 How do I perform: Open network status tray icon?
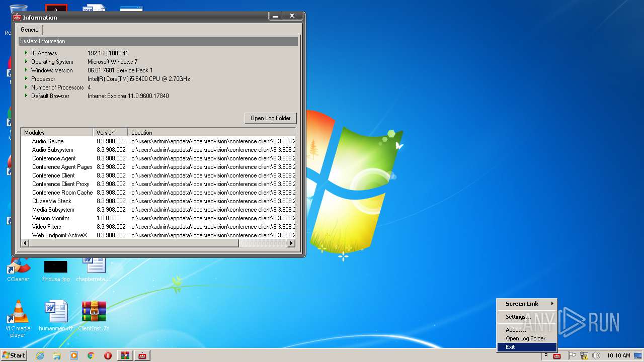pos(584,355)
